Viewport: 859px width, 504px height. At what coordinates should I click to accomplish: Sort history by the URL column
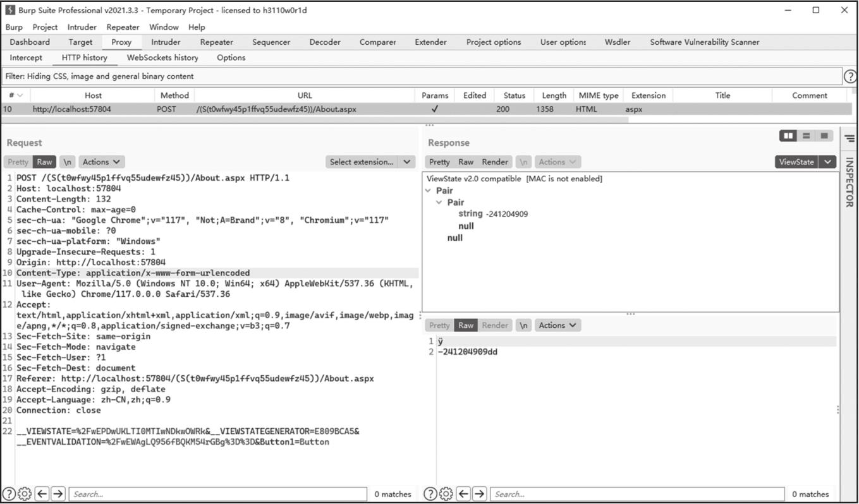(x=305, y=95)
